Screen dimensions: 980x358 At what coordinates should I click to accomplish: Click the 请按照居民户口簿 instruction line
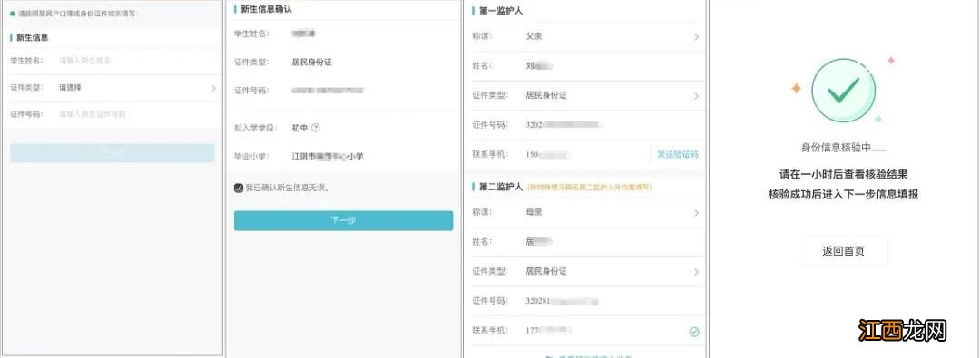(78, 13)
